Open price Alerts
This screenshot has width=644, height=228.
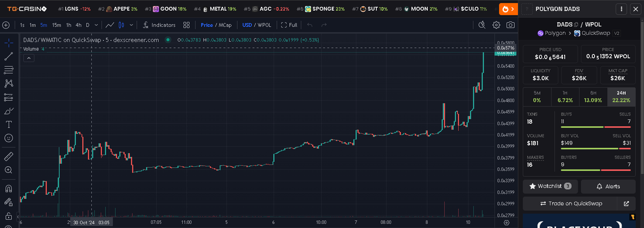[608, 186]
